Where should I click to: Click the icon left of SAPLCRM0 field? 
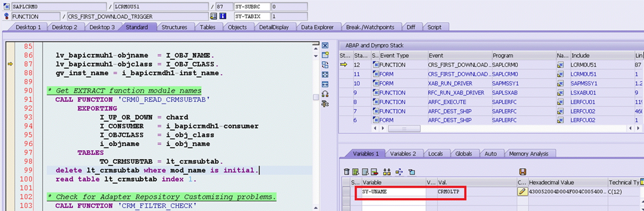[x=6, y=6]
